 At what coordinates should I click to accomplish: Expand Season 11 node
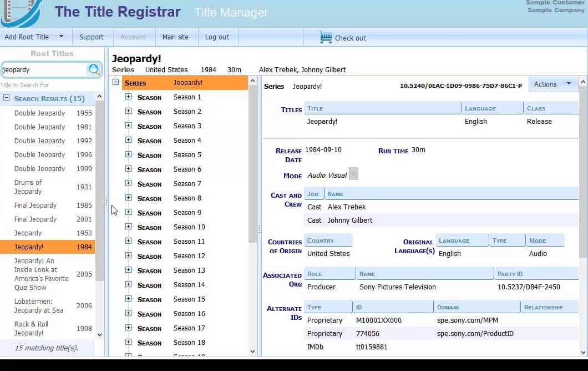pos(128,240)
